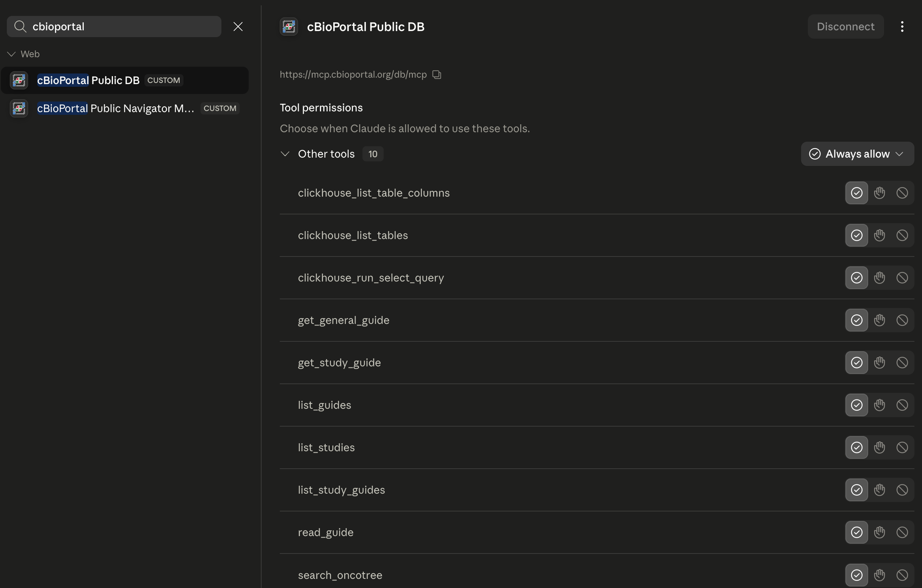The image size is (922, 588).
Task: Require approval for list_study_guides
Action: (x=880, y=490)
